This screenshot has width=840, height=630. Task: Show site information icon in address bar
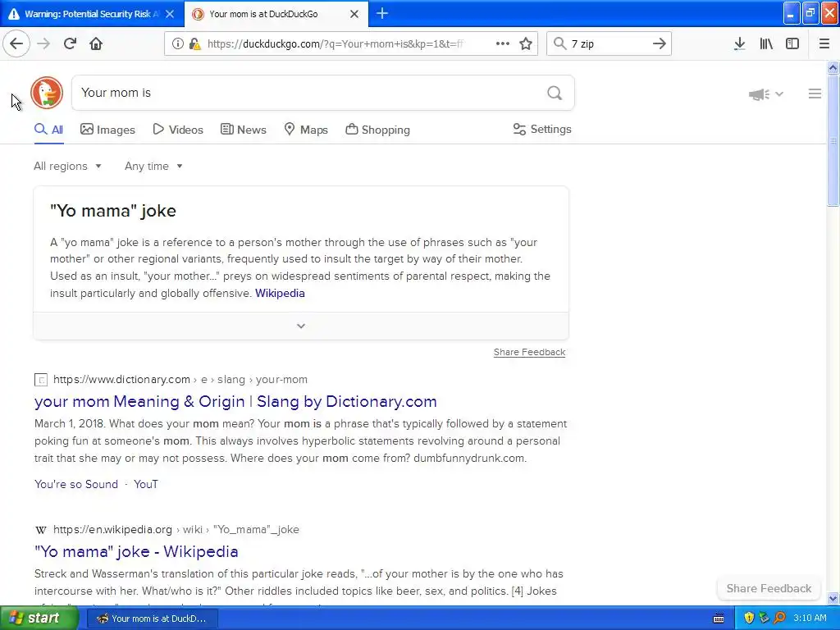177,44
